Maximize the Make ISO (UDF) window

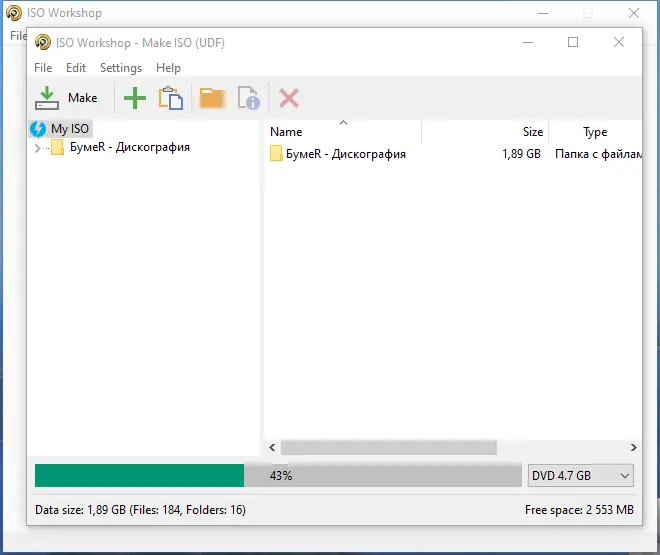click(x=573, y=42)
